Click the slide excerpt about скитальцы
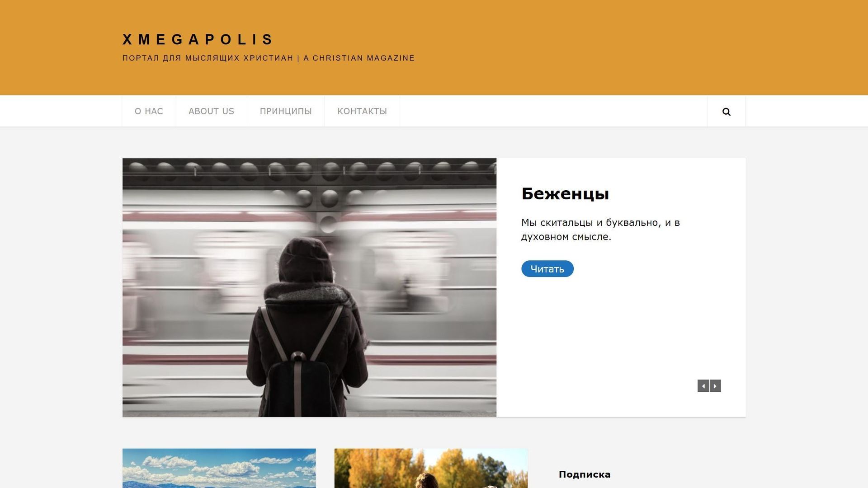 tap(600, 230)
